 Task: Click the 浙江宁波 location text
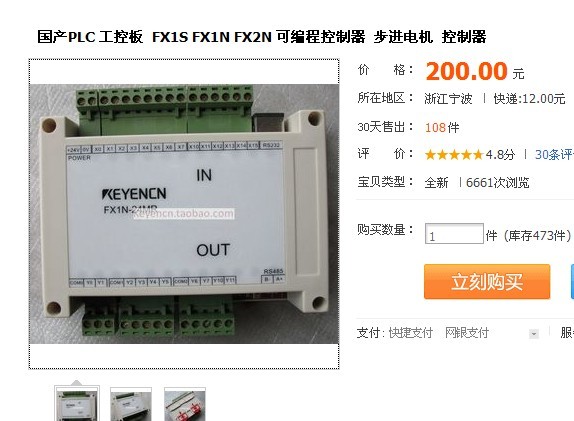(448, 98)
